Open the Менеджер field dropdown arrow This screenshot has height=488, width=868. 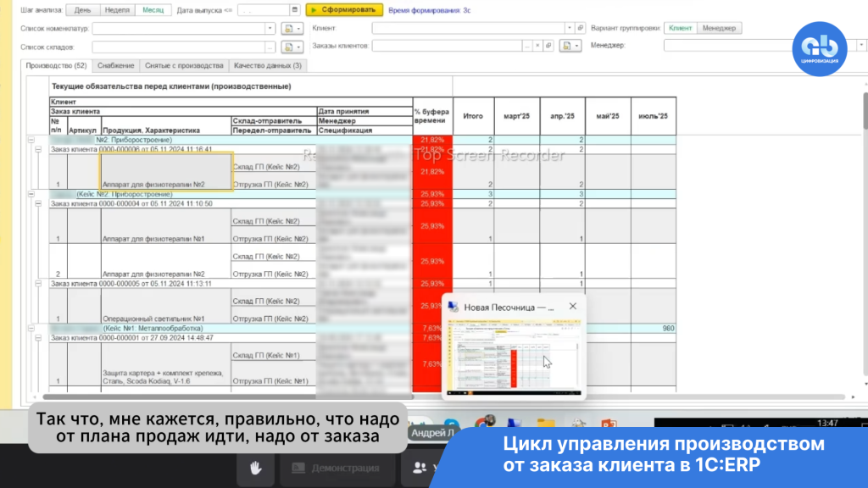point(861,46)
